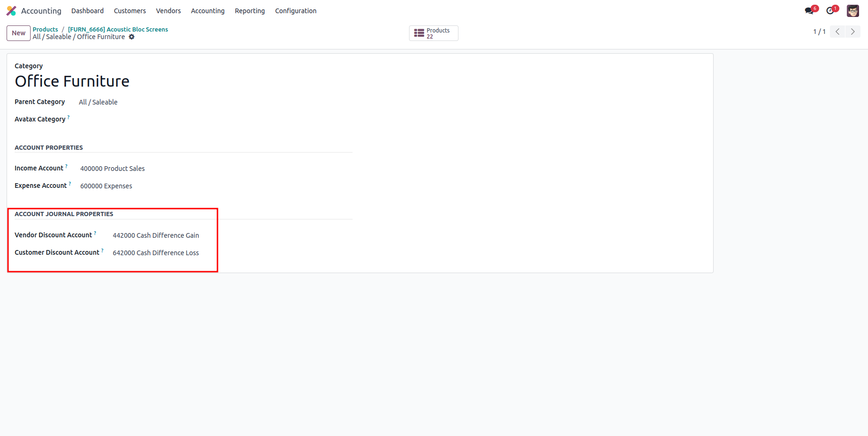The image size is (868, 436).
Task: Open the Dashboard menu
Action: coord(88,11)
